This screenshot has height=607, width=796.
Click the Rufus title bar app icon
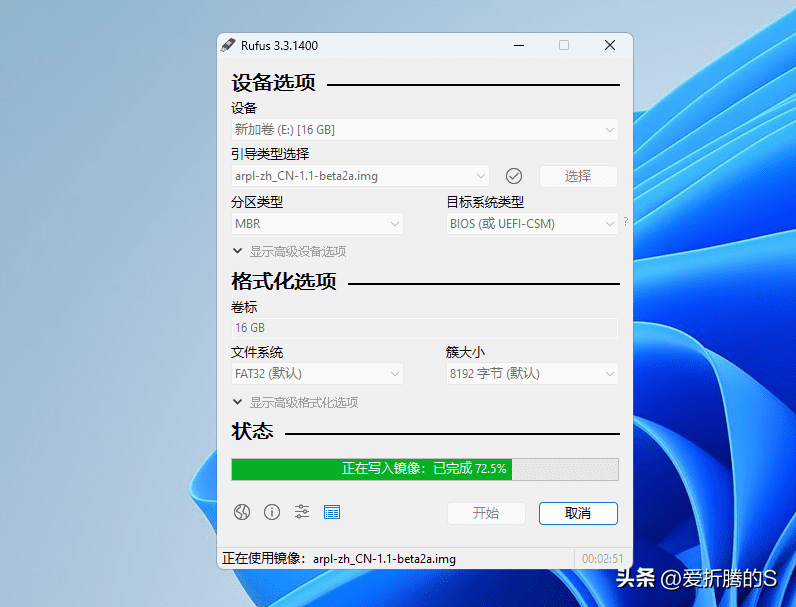click(229, 45)
